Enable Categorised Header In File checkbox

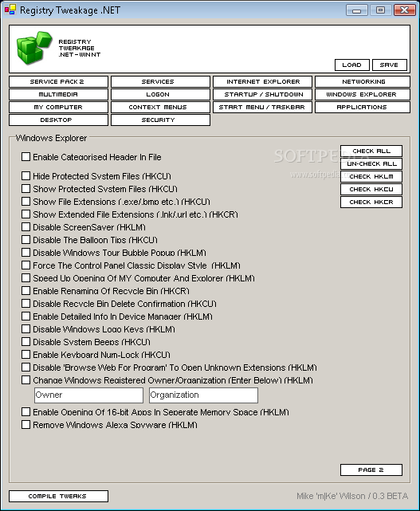26,157
